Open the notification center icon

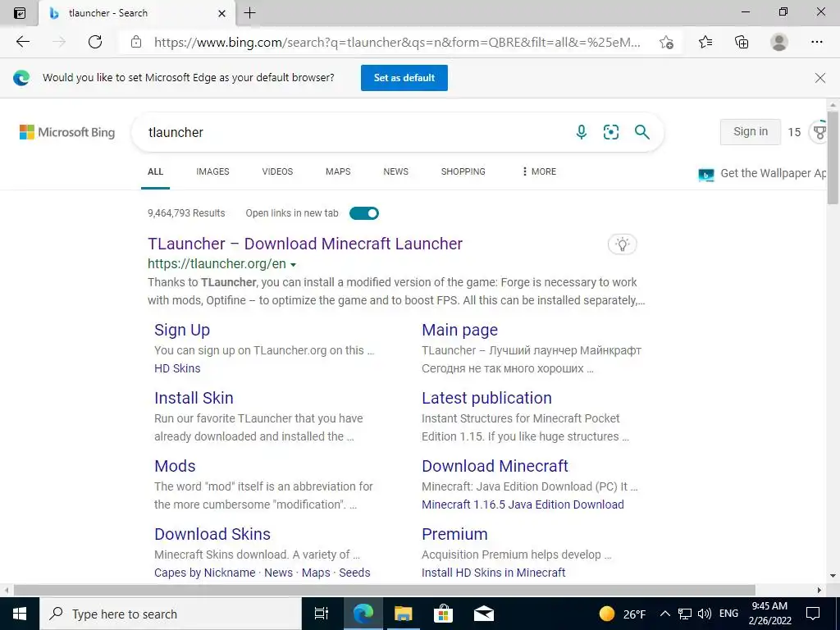pyautogui.click(x=813, y=614)
